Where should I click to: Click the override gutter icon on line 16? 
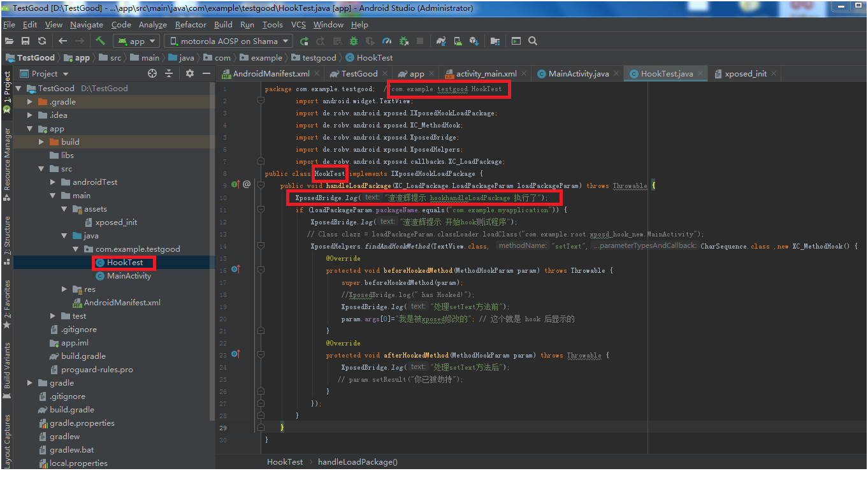[x=236, y=270]
